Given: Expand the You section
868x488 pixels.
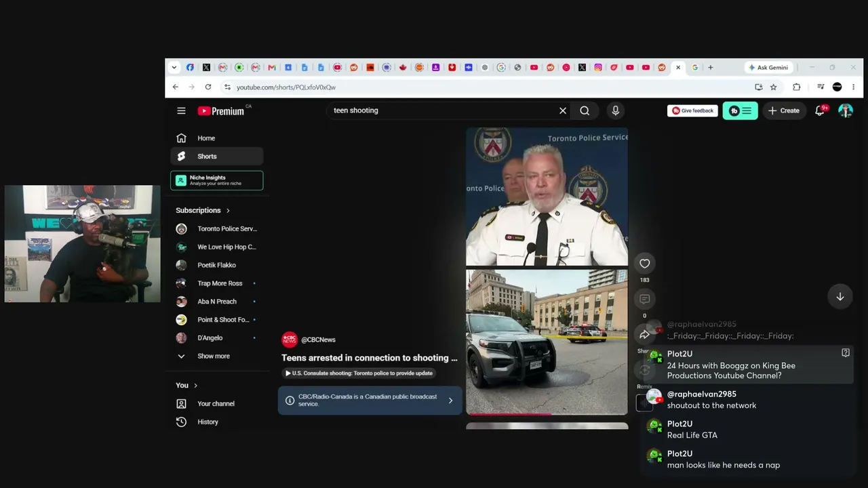Looking at the screenshot, I should point(186,386).
